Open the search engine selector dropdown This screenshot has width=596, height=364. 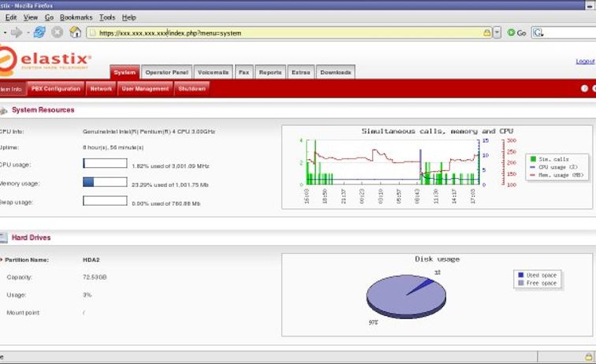tap(538, 32)
